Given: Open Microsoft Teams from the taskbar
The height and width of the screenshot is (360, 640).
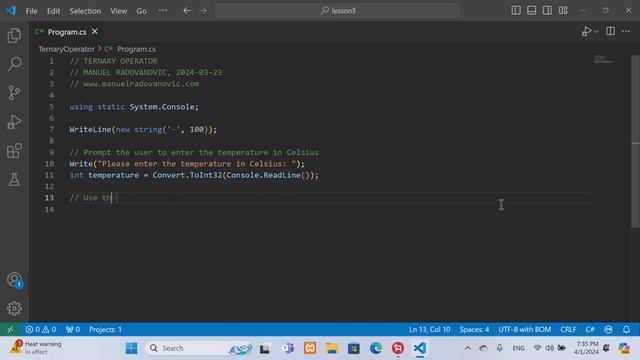Looking at the screenshot, I should (x=287, y=348).
